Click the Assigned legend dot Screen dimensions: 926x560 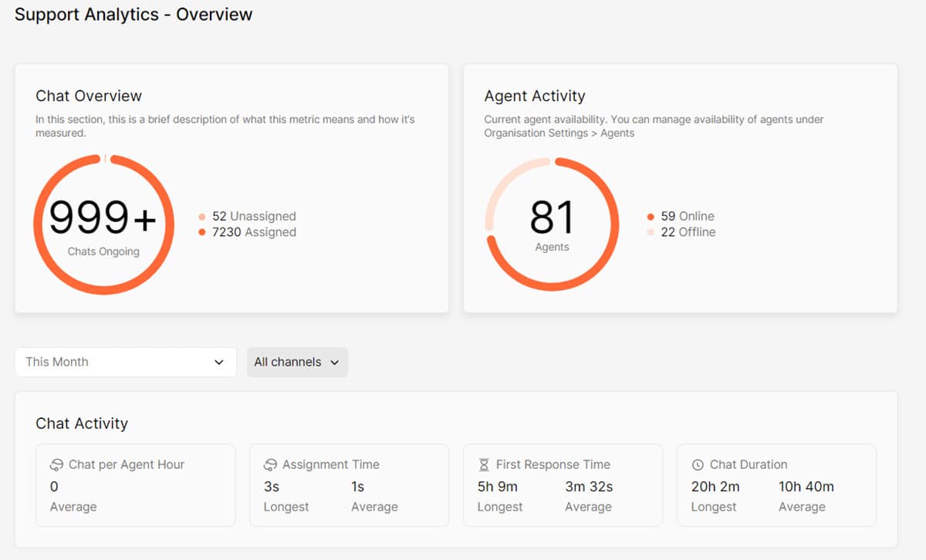202,232
